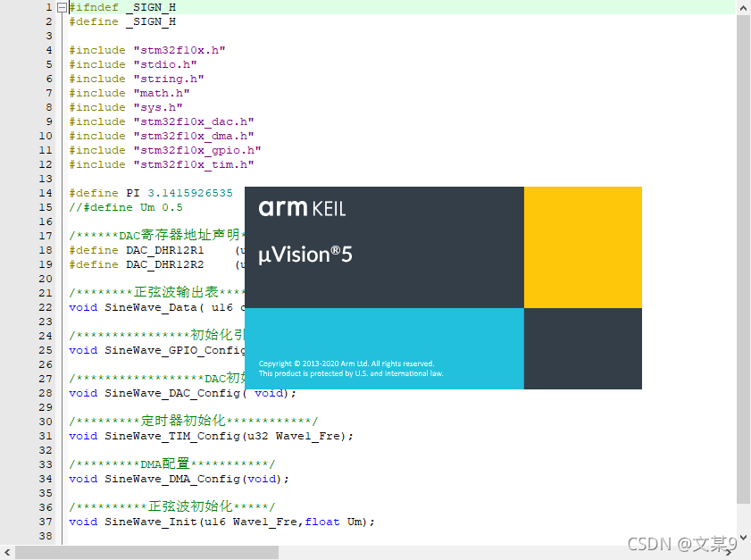Click the horizontal scrollbar's left arrow
751x560 pixels.
pyautogui.click(x=7, y=553)
